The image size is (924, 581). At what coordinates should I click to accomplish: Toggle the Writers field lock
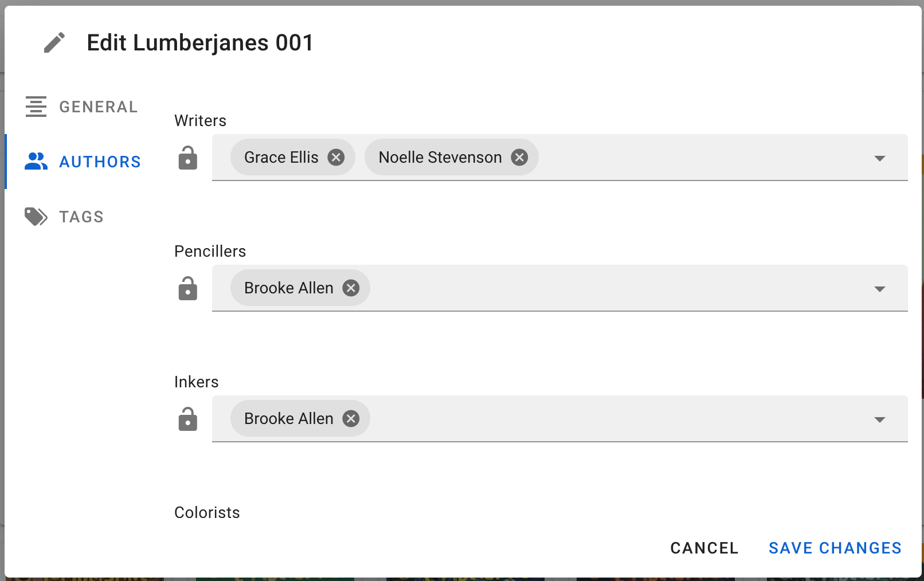pos(187,158)
